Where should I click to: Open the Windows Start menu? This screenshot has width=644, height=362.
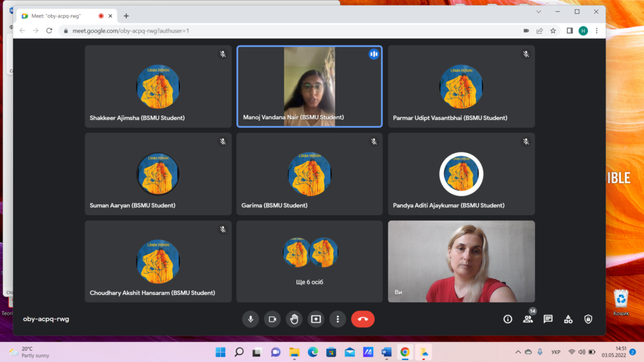(x=220, y=352)
